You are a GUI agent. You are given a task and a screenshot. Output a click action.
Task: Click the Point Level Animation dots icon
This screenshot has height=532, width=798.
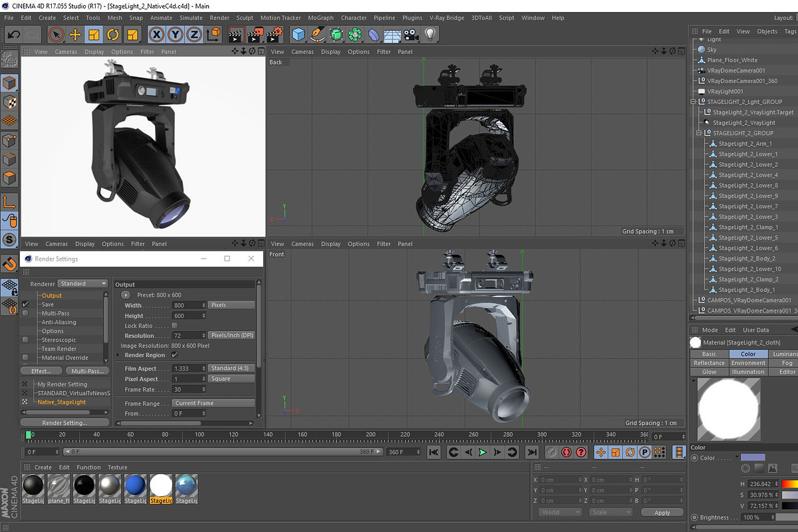tap(658, 452)
